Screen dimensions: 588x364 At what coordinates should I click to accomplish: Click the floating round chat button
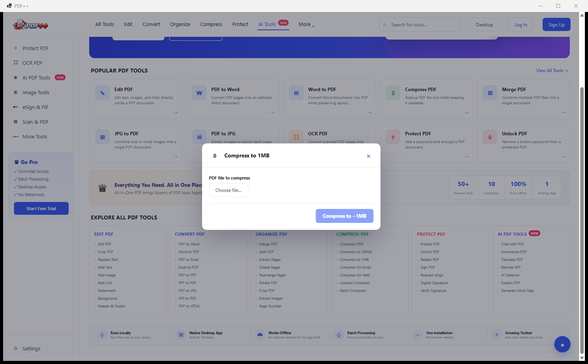[x=562, y=344]
